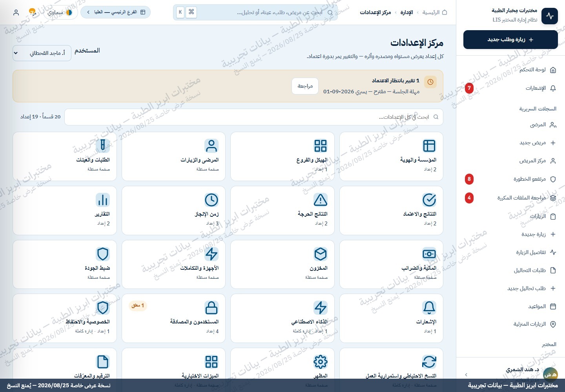
Task: Open the الخصوصية والاحتفاظ settings card
Action: click(65, 318)
